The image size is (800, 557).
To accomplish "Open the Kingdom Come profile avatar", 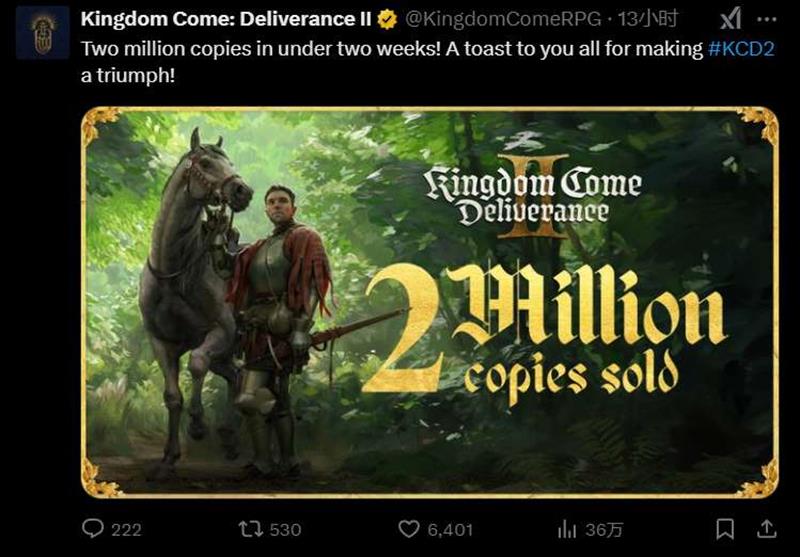I will (42, 31).
